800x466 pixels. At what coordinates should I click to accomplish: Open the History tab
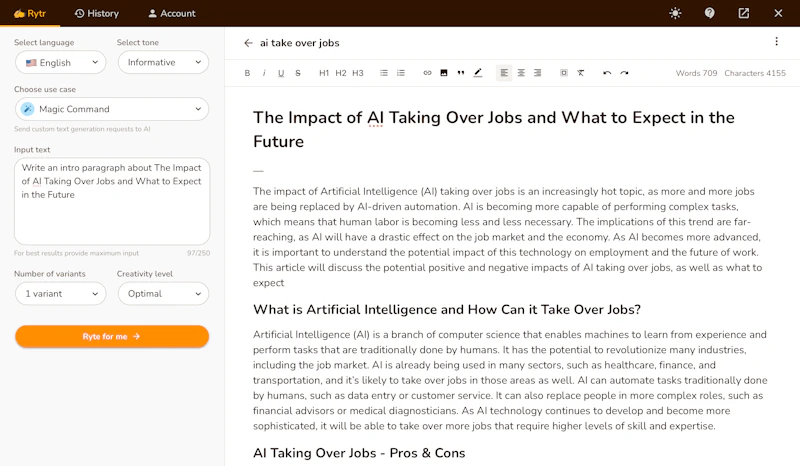tap(96, 13)
